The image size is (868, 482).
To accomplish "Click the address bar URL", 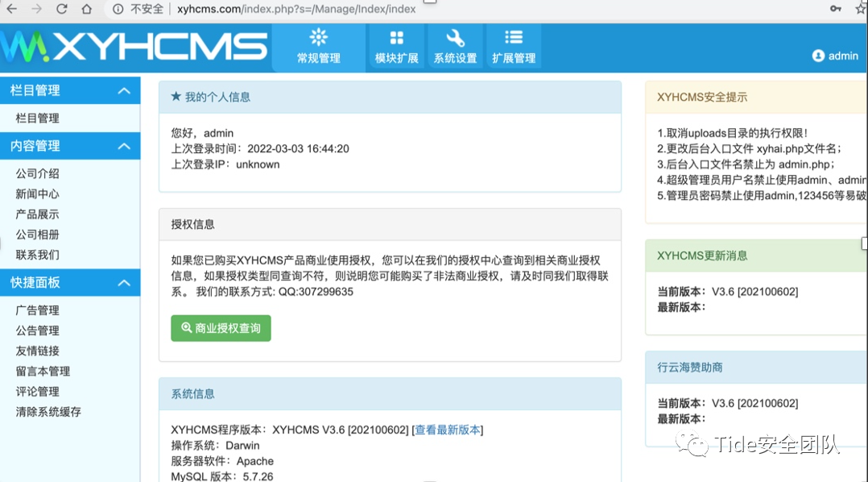I will pos(296,9).
